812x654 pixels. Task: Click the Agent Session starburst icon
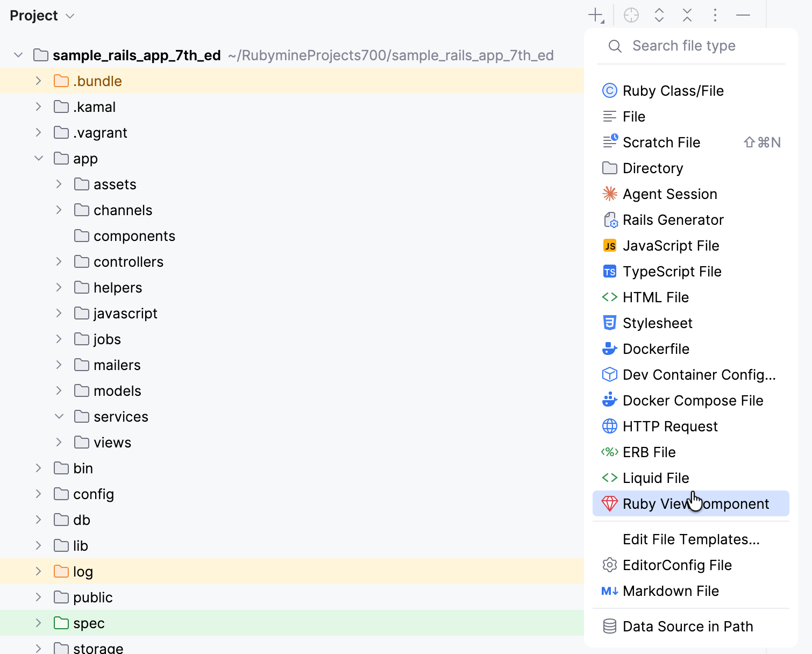click(609, 194)
